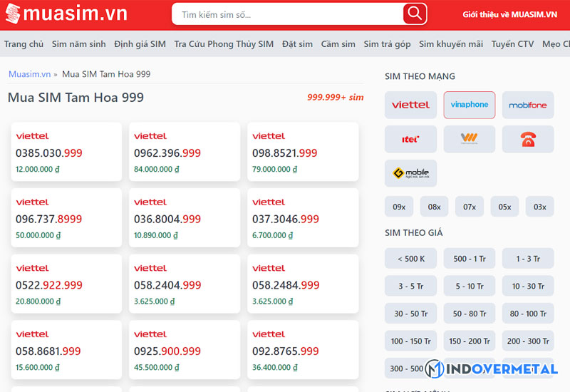Open SIM listing 0385.030.999
The width and height of the screenshot is (570, 392).
pyautogui.click(x=49, y=153)
